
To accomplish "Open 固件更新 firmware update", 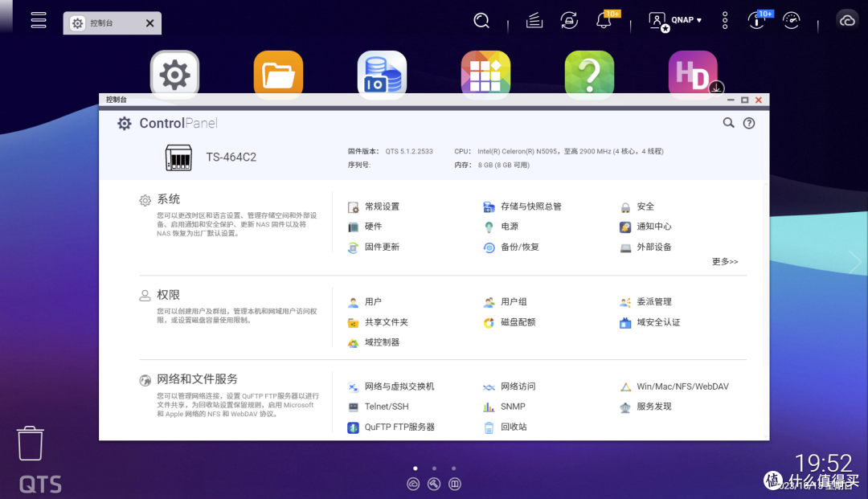I will [x=374, y=247].
